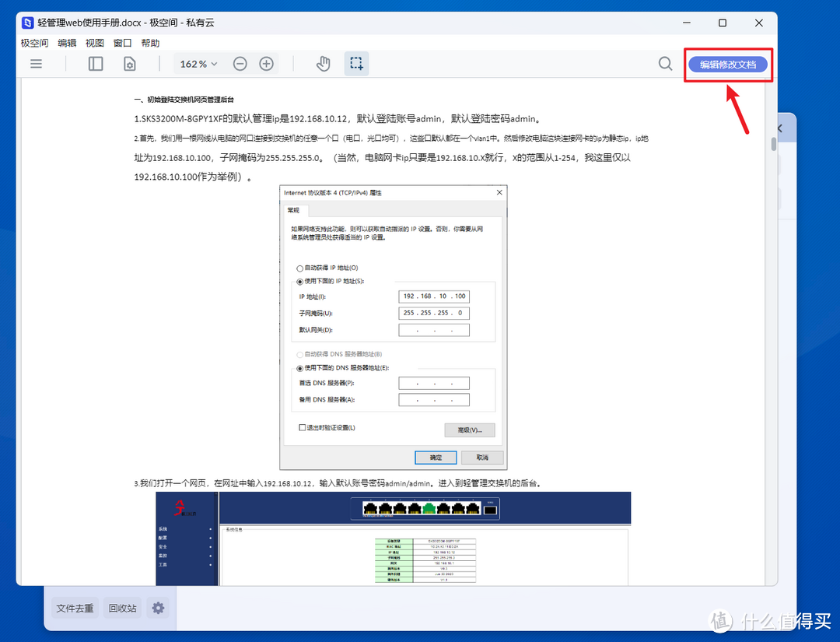Open the document settings page icon
This screenshot has height=642, width=840.
130,64
